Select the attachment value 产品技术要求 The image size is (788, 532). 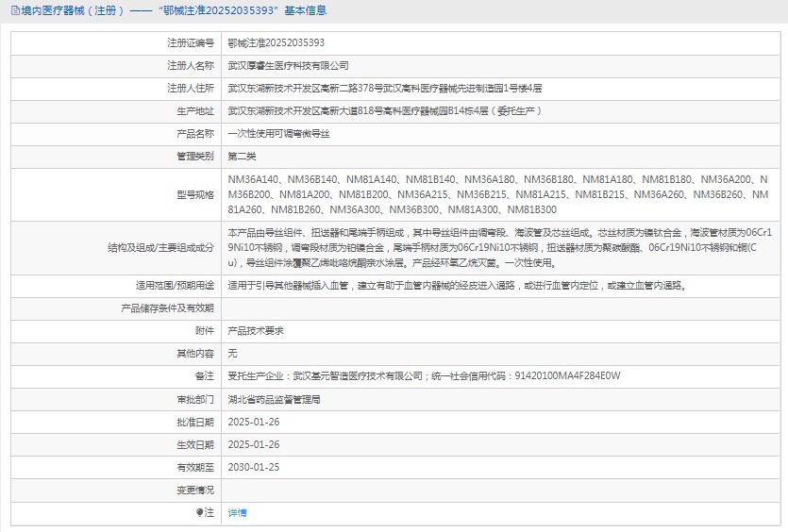[x=256, y=330]
